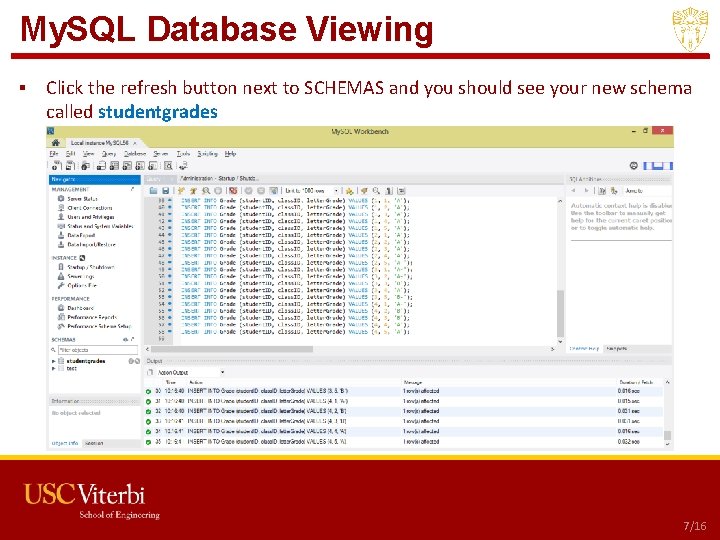The height and width of the screenshot is (540, 720).
Task: Create a new SQL tab from main toolbar
Action: pos(56,166)
